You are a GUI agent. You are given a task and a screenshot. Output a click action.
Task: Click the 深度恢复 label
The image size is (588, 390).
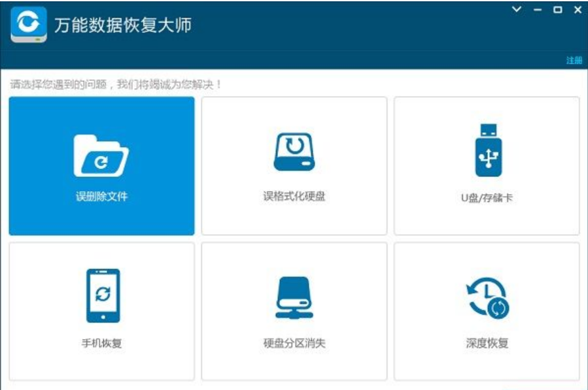click(x=487, y=343)
